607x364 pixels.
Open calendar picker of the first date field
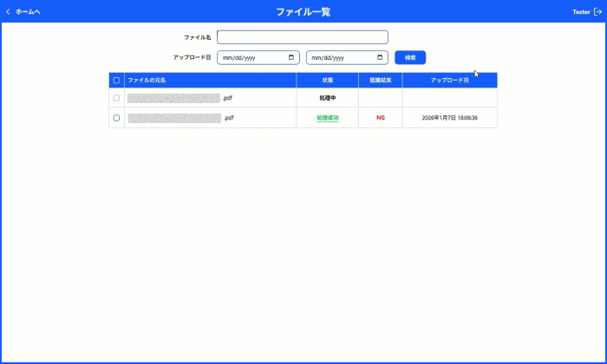291,57
